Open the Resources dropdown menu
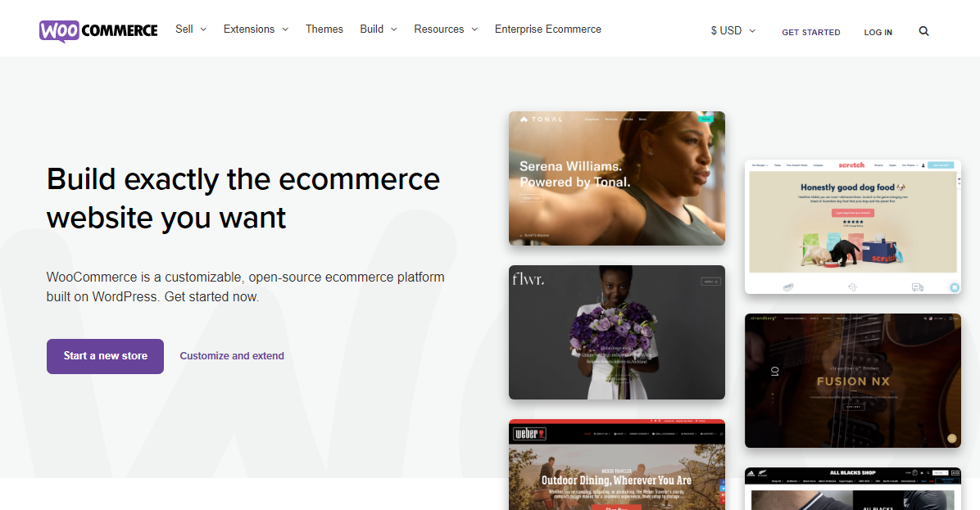 [446, 29]
